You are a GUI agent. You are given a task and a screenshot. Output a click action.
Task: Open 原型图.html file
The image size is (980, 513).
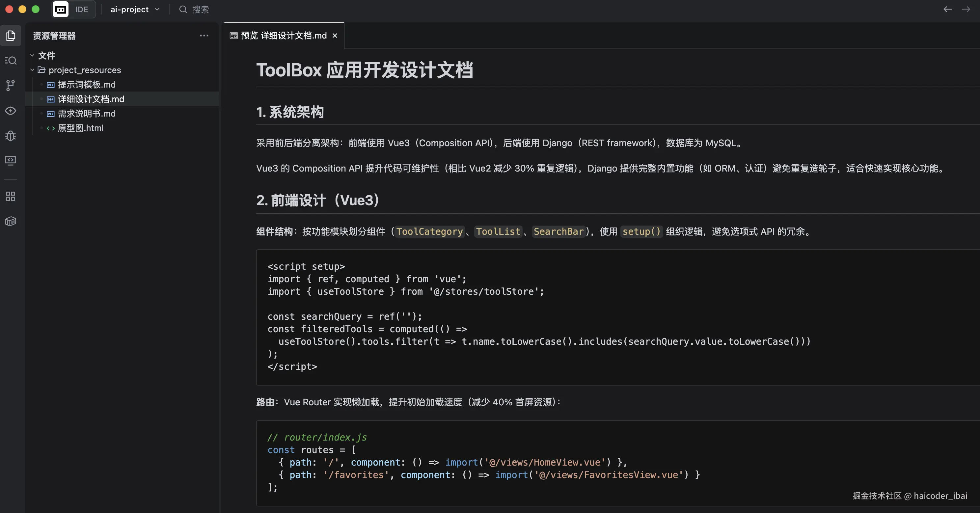[x=80, y=128]
